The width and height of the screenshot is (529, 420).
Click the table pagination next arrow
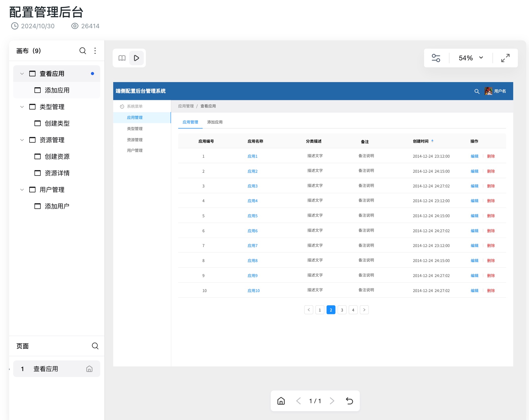tap(364, 310)
